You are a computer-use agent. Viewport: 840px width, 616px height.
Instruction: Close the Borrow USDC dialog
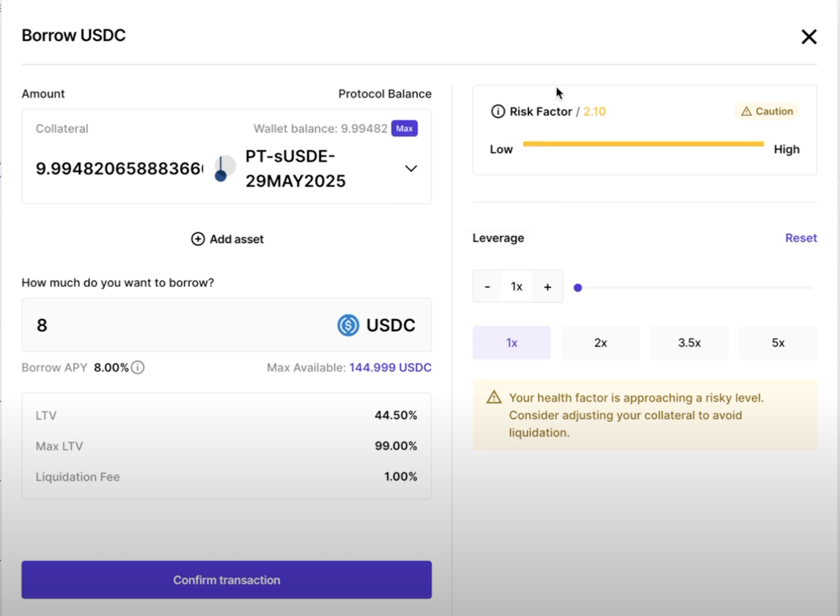(808, 37)
